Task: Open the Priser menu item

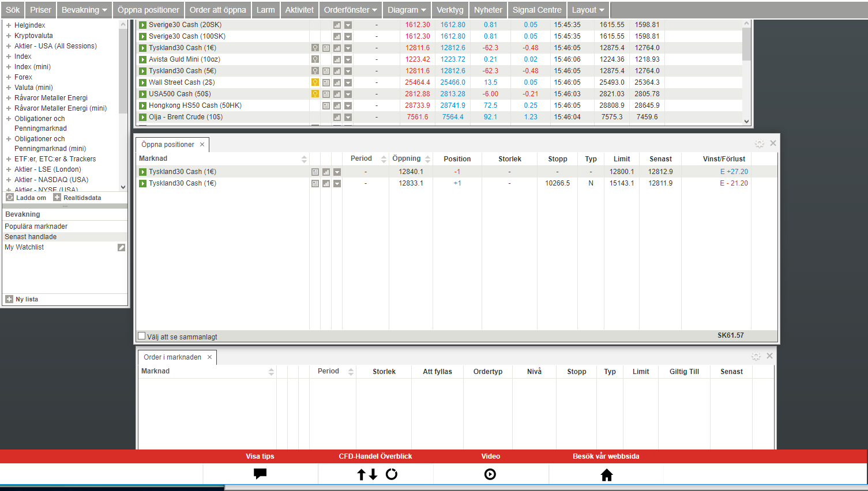Action: tap(40, 10)
